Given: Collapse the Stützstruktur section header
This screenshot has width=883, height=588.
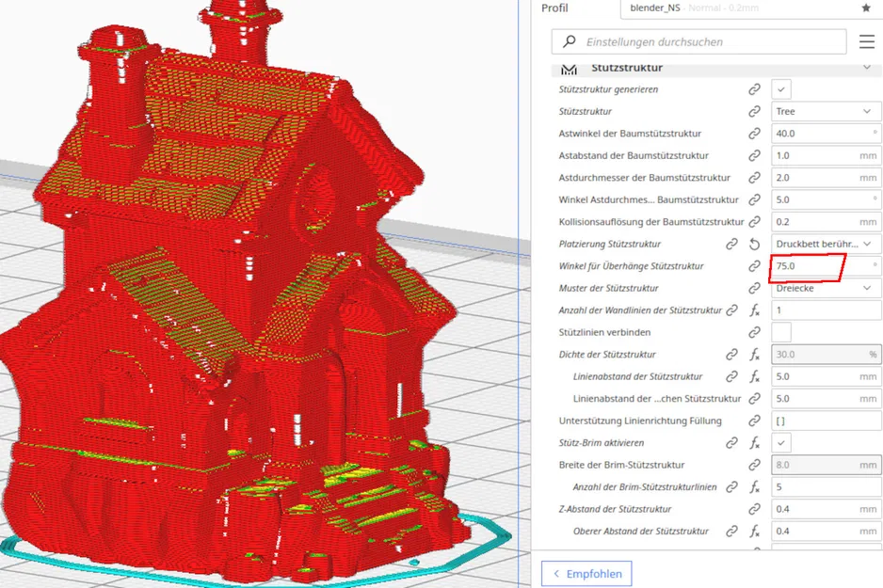Looking at the screenshot, I should point(715,68).
